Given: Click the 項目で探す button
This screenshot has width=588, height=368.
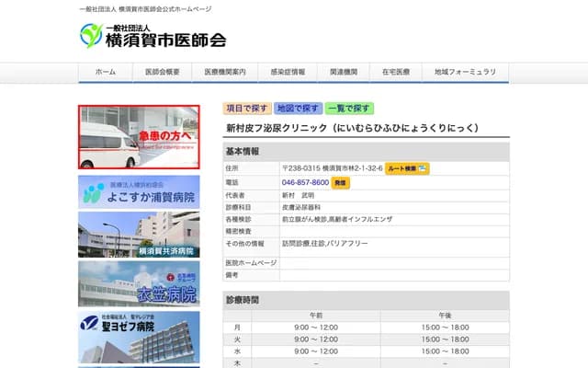Looking at the screenshot, I should point(247,109).
